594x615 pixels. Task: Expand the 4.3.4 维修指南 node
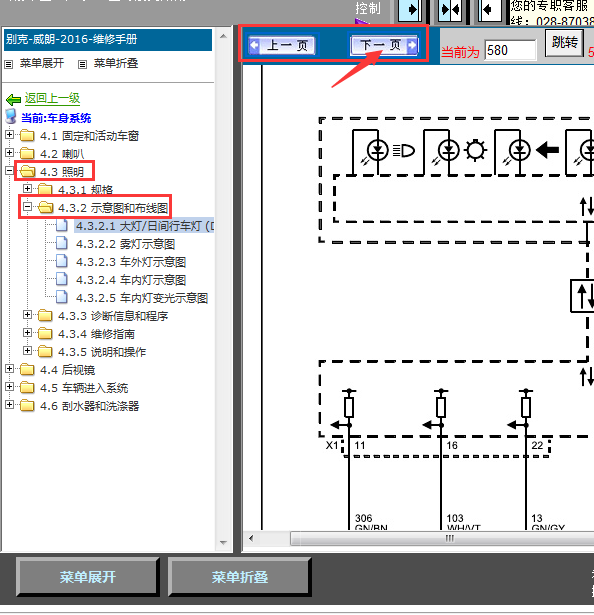27,333
